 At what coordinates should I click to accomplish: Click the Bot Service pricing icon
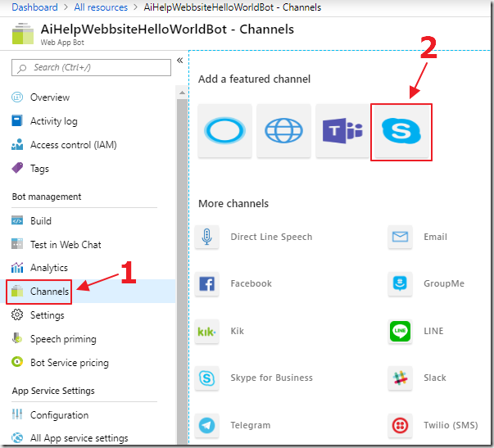click(x=17, y=362)
